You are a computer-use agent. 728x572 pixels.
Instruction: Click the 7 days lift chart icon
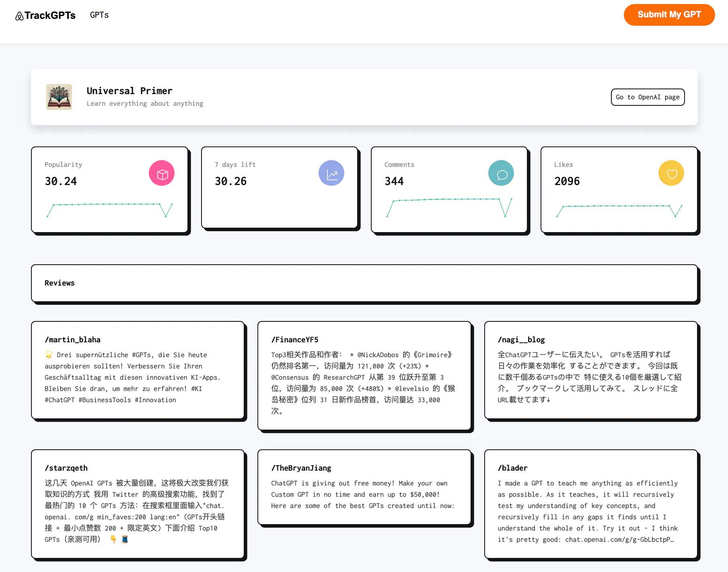coord(331,173)
